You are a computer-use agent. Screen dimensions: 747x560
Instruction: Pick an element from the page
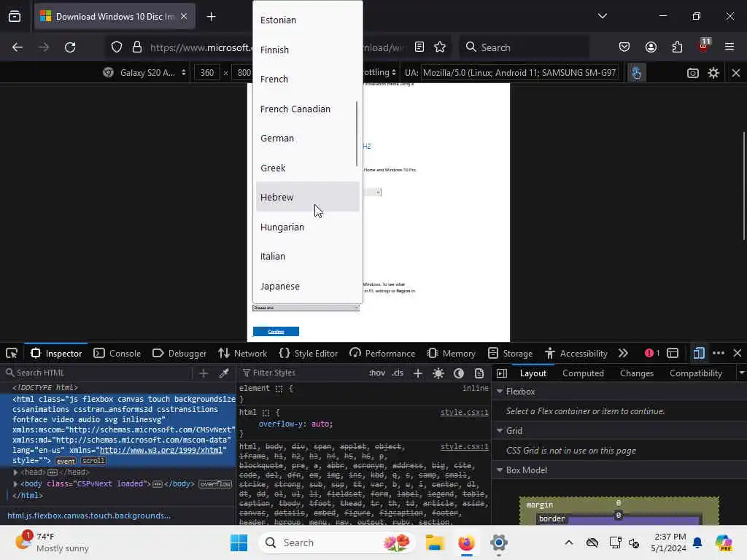[x=12, y=354]
